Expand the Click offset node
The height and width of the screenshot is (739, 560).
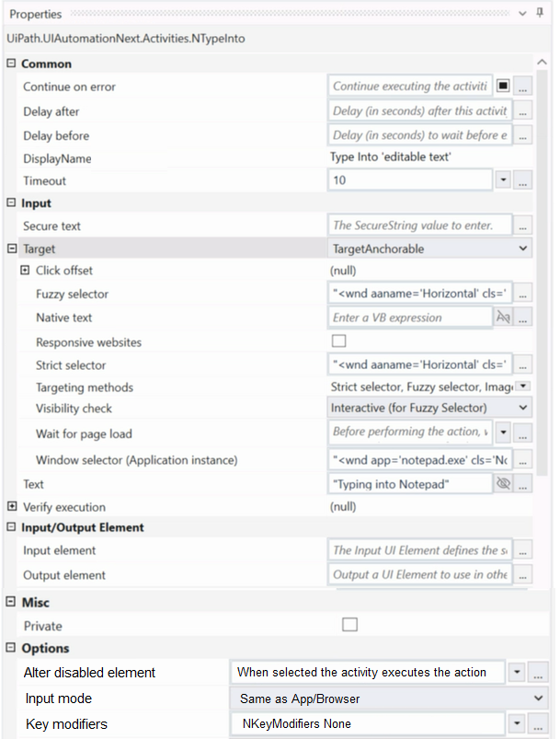[25, 270]
